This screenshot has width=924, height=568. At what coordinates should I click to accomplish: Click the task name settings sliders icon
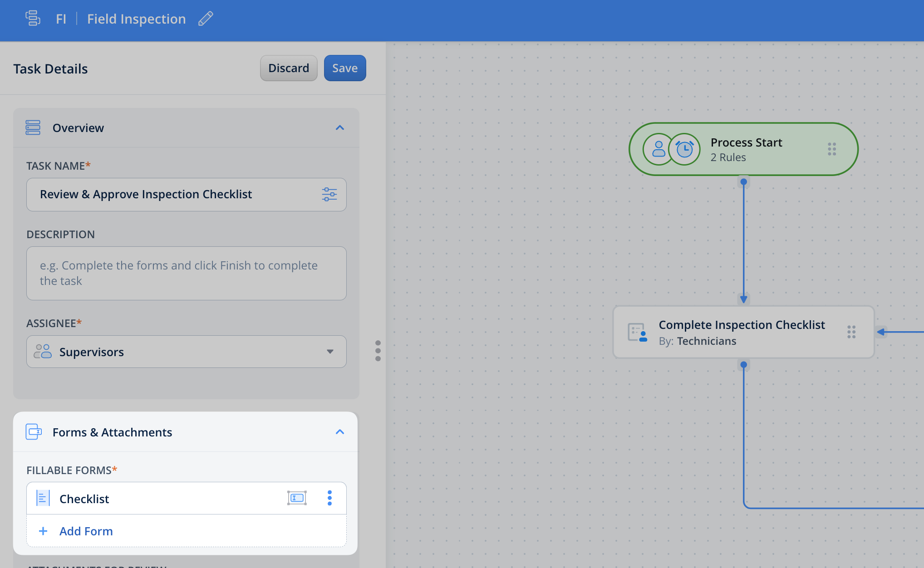(329, 194)
